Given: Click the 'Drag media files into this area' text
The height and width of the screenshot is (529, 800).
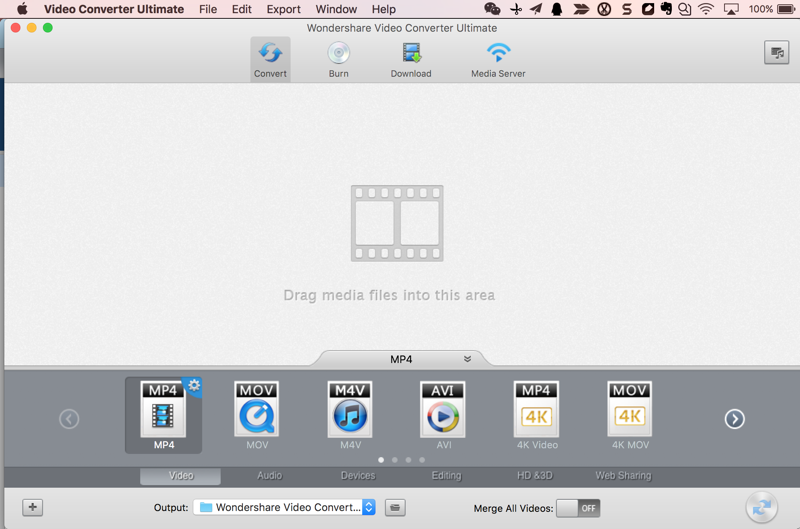Looking at the screenshot, I should (389, 295).
